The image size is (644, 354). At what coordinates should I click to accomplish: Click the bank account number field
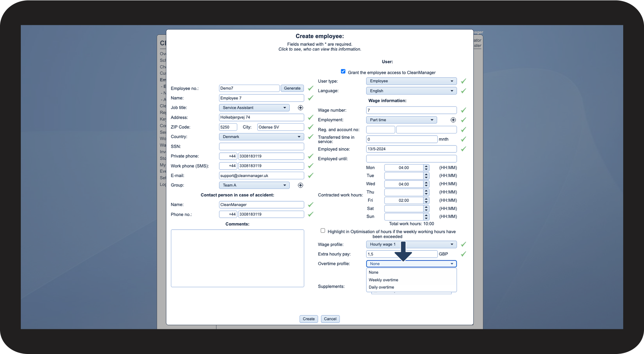(426, 130)
